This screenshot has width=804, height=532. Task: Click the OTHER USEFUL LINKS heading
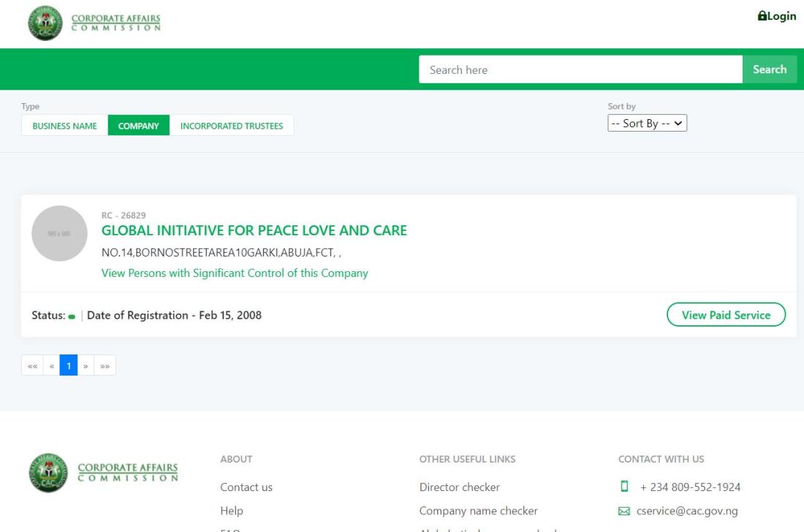point(468,459)
